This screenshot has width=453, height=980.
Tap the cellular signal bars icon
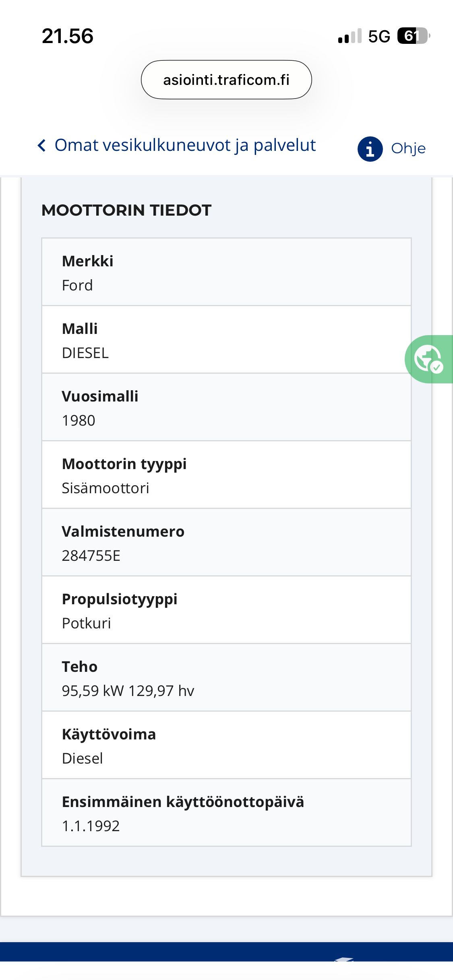point(350,36)
